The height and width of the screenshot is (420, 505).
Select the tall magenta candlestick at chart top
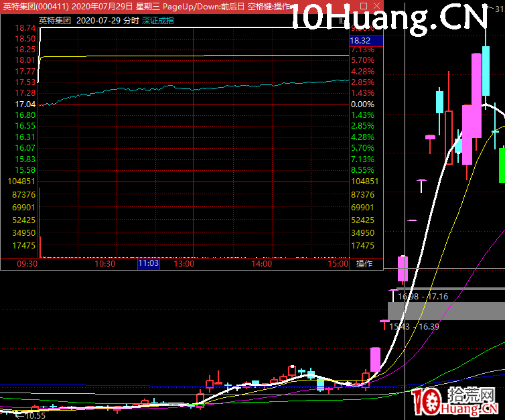pyautogui.click(x=477, y=96)
